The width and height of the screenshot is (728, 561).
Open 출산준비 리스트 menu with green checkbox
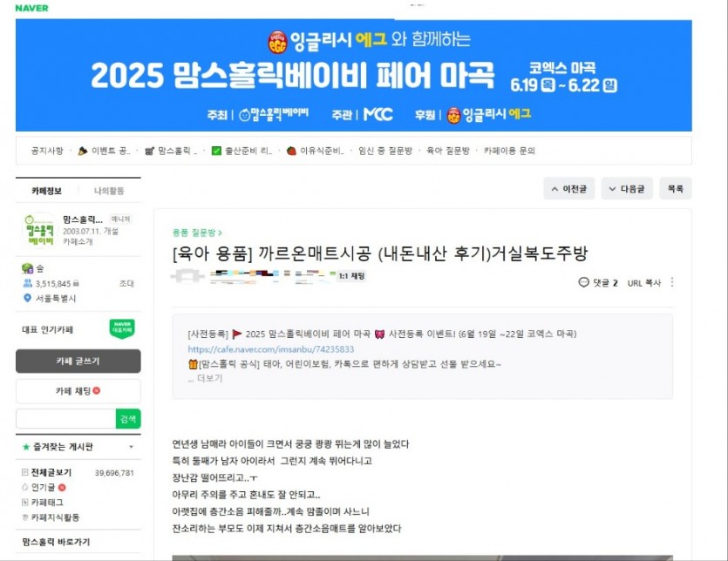[x=242, y=151]
